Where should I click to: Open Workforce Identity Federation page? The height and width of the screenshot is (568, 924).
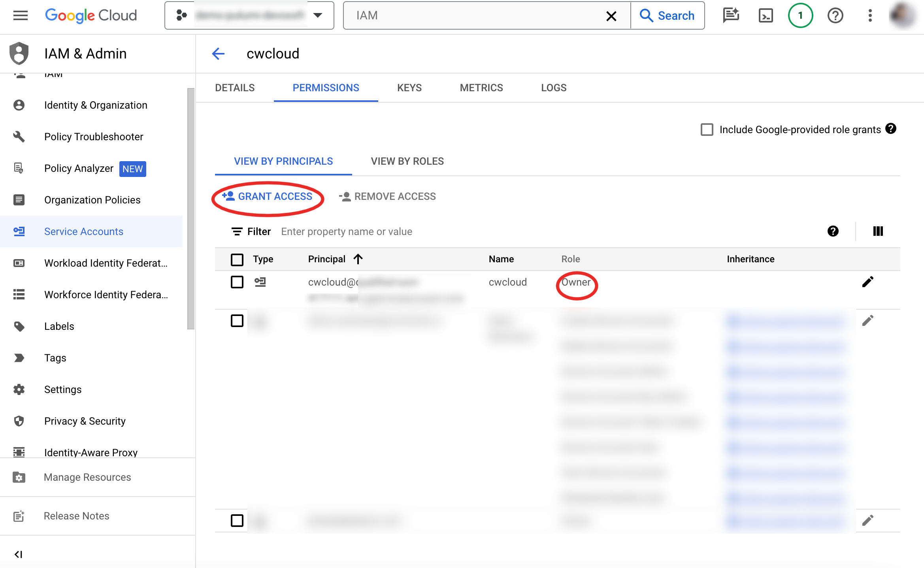pyautogui.click(x=92, y=295)
